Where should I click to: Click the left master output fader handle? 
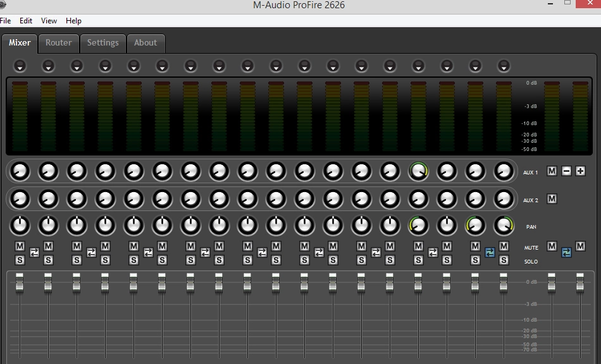coord(552,283)
